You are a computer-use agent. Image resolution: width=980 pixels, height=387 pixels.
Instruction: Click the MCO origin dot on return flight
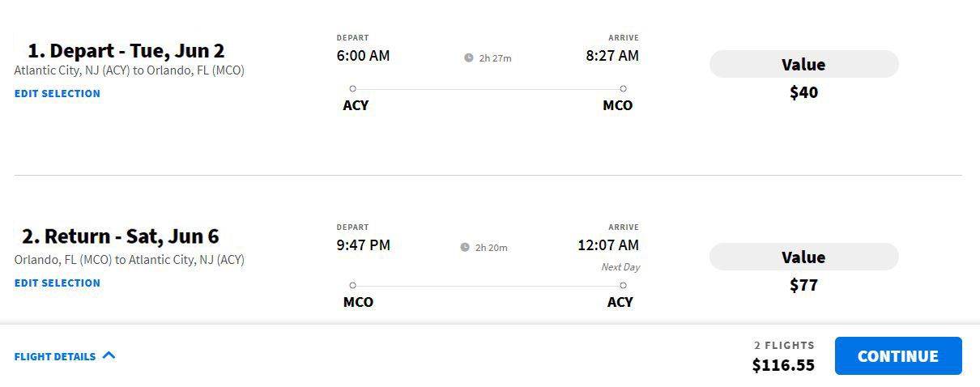[352, 285]
